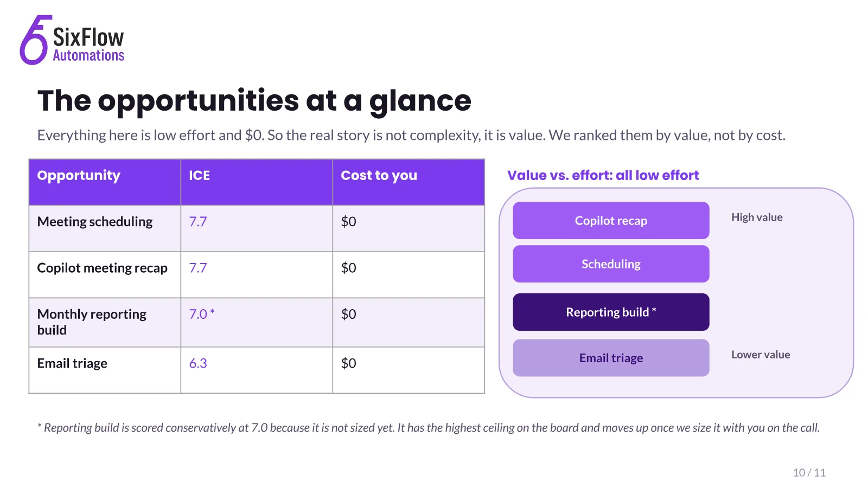Click the 6.3 ICE score

tap(198, 363)
